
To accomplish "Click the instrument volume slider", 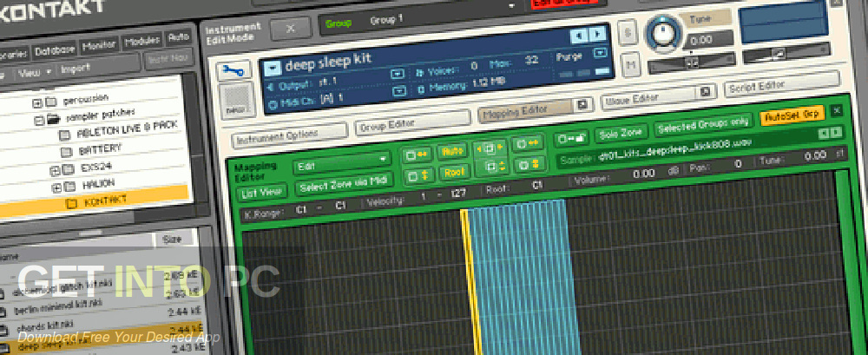I will [786, 53].
